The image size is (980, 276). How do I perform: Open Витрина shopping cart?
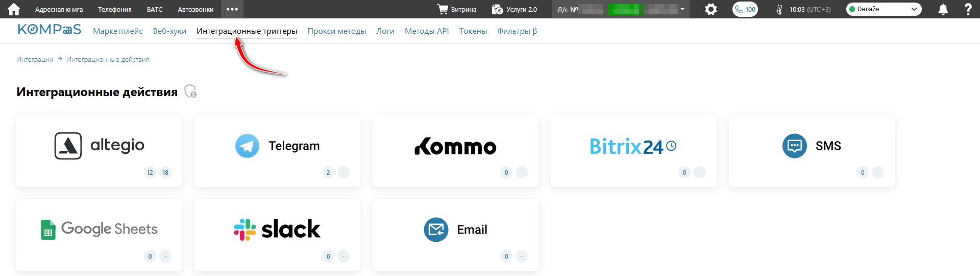457,9
